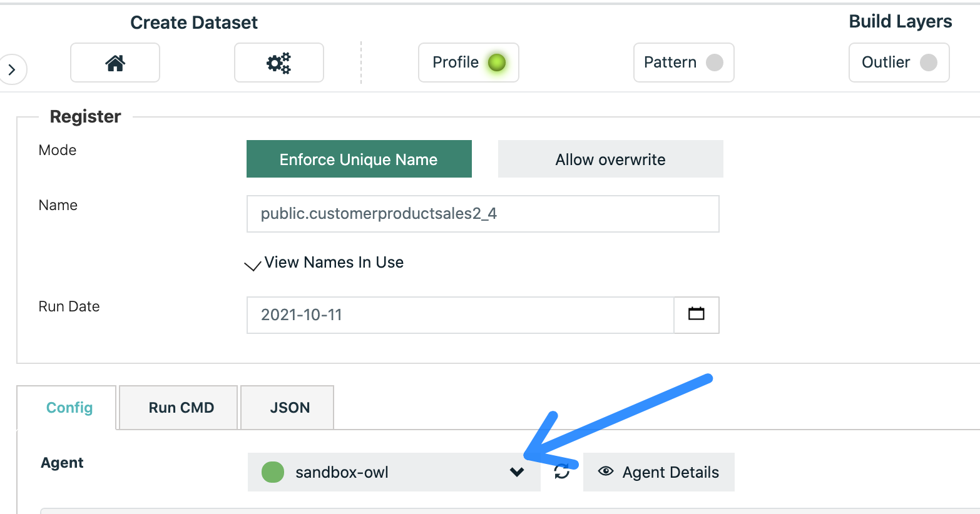The width and height of the screenshot is (980, 514).
Task: Expand the sidebar with the chevron arrow
Action: pyautogui.click(x=12, y=69)
